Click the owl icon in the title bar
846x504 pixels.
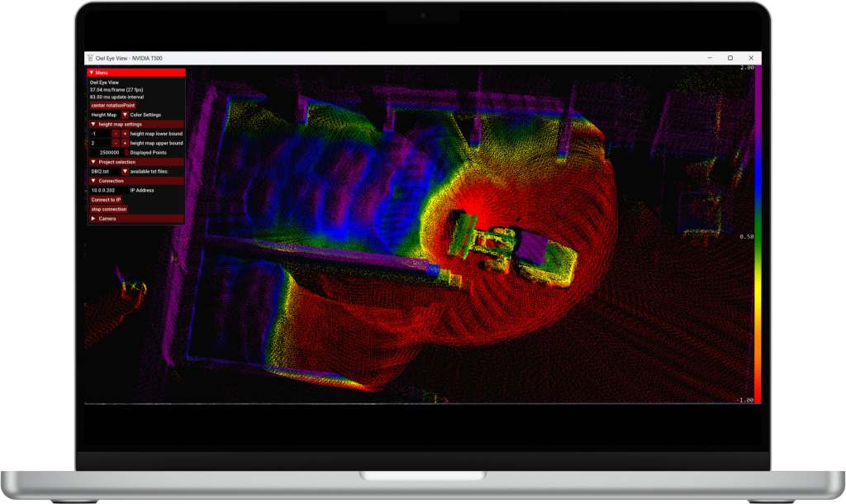92,58
